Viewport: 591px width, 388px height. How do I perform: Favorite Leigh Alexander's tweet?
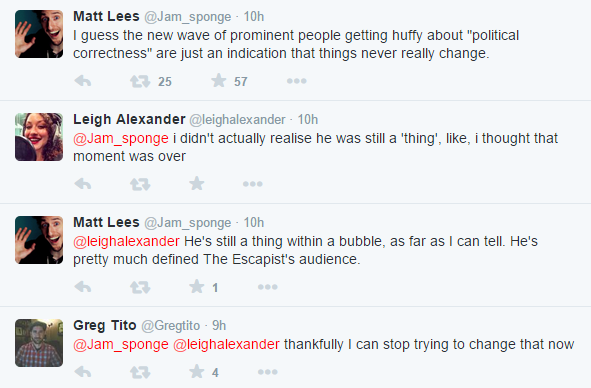pyautogui.click(x=197, y=183)
